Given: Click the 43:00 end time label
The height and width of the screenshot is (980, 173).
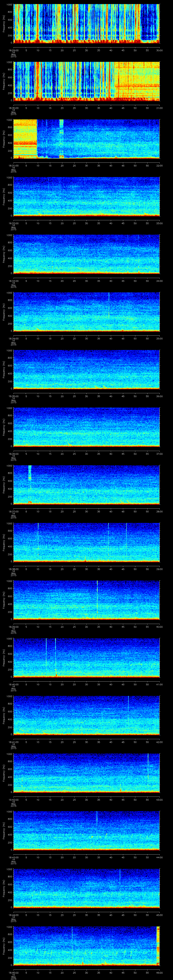Looking at the screenshot, I should coord(159,800).
